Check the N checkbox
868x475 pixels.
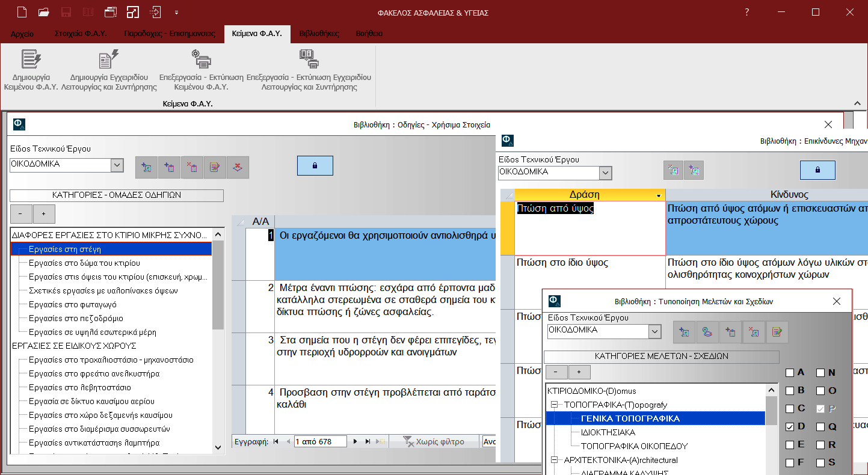click(x=820, y=373)
